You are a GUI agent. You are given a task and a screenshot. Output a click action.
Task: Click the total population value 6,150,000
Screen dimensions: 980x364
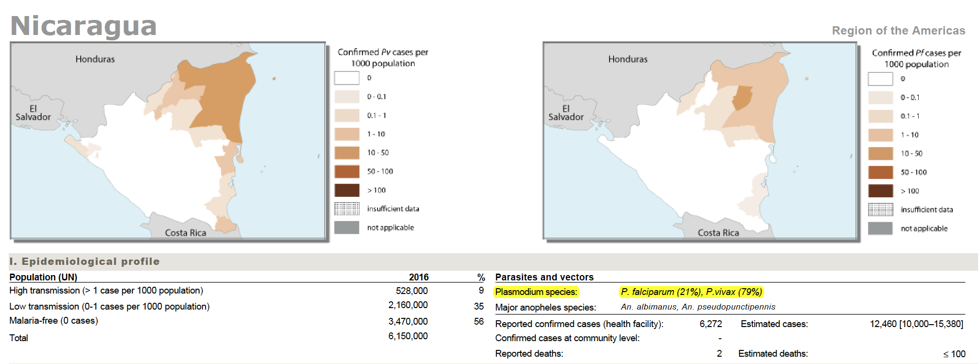click(408, 336)
